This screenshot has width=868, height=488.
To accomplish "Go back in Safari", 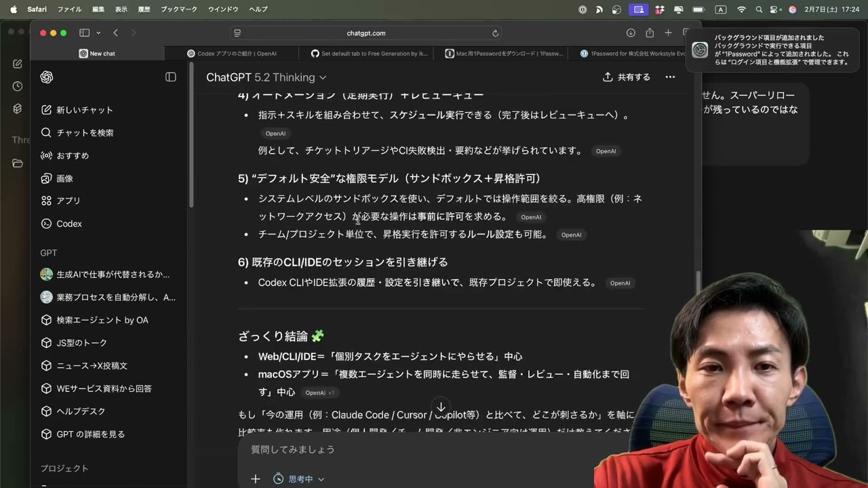I will click(x=116, y=33).
